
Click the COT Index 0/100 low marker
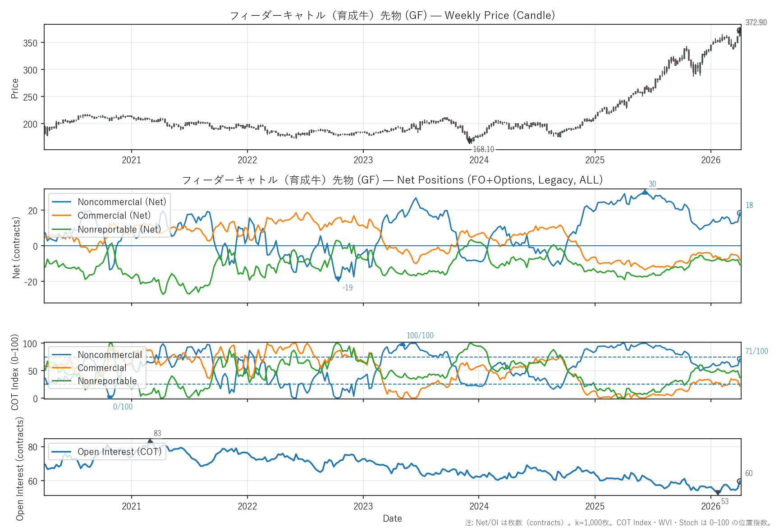tap(110, 397)
